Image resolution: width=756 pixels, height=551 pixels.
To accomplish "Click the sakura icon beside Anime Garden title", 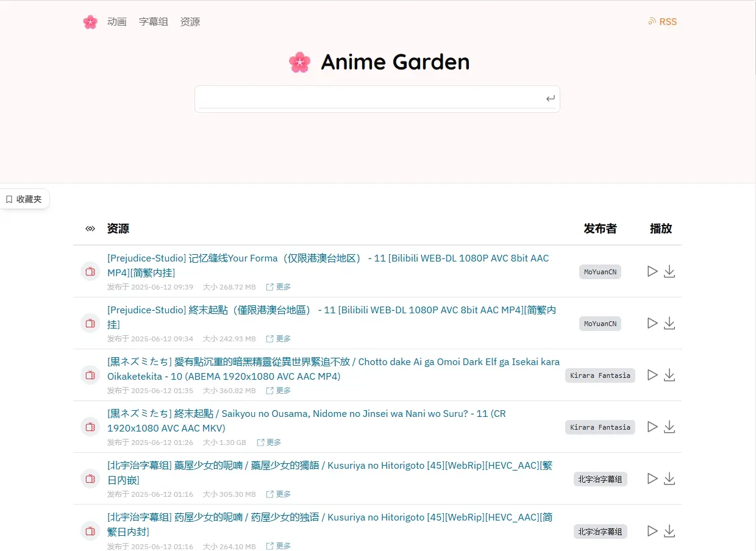I will [299, 62].
